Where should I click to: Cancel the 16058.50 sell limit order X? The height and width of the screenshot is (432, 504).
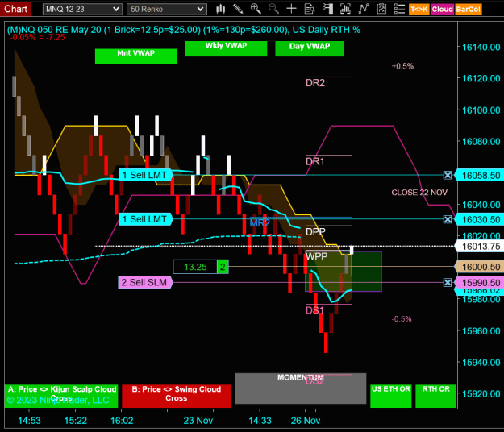[448, 175]
